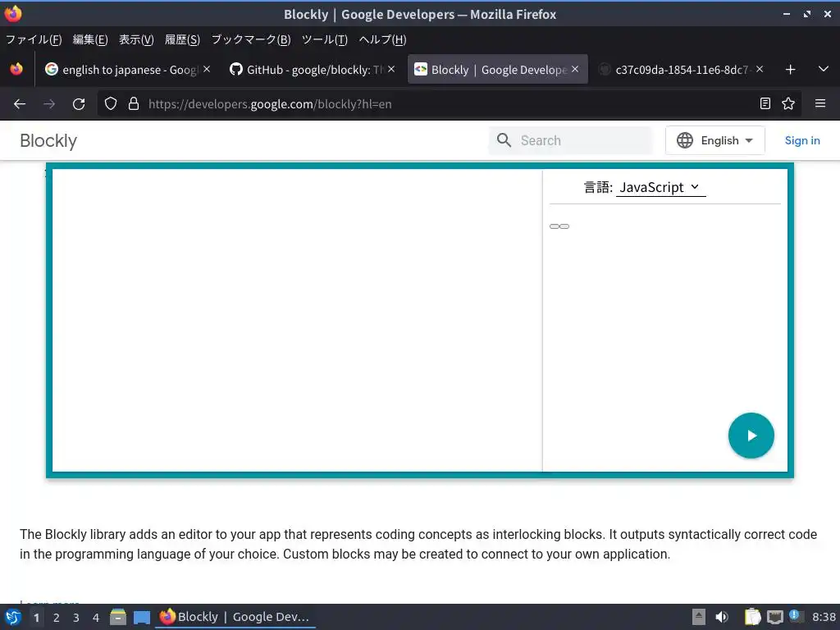840x630 pixels.
Task: Click the disabled forward navigation arrow
Action: tap(49, 104)
